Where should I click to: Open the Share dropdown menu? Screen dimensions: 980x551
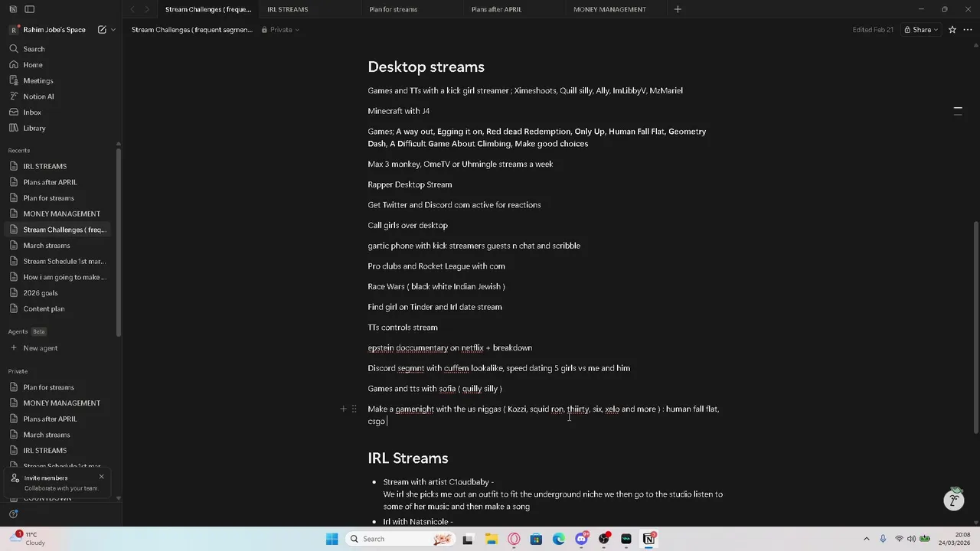[x=922, y=30]
